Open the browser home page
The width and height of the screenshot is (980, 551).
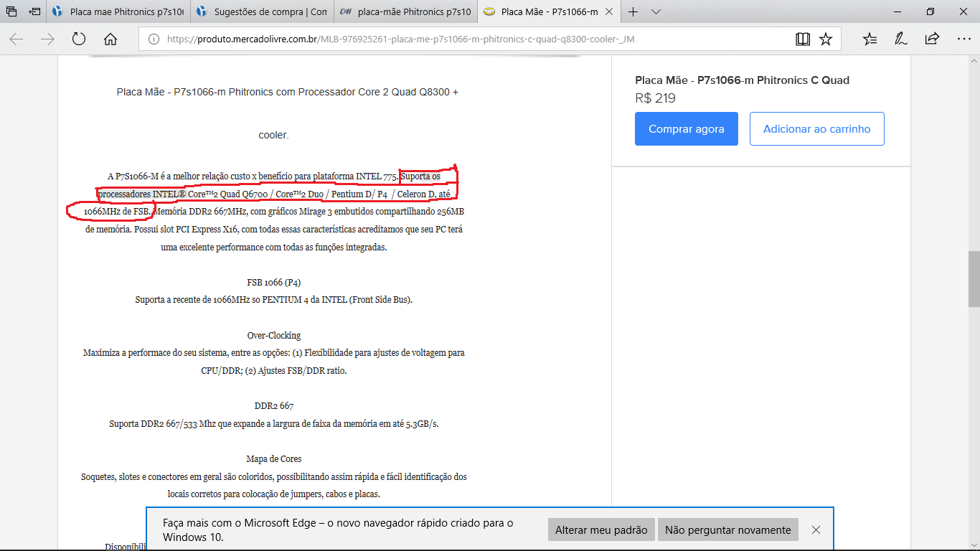pos(110,39)
